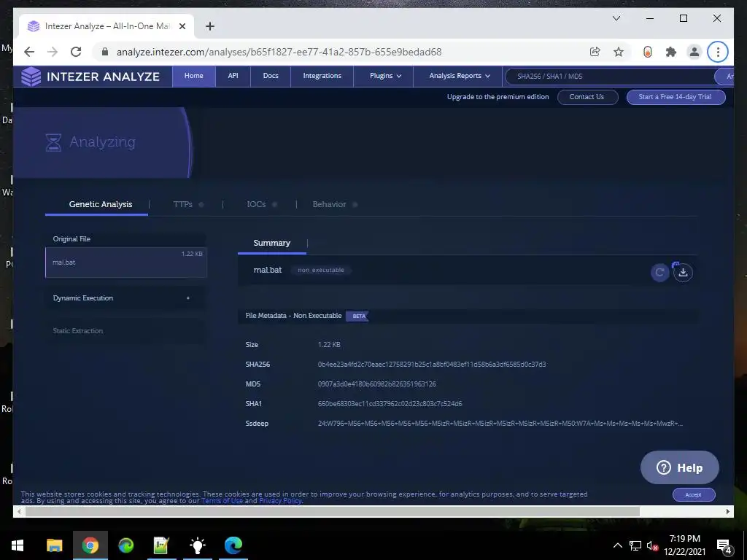
Task: Download the mal.bat sample file
Action: [683, 273]
